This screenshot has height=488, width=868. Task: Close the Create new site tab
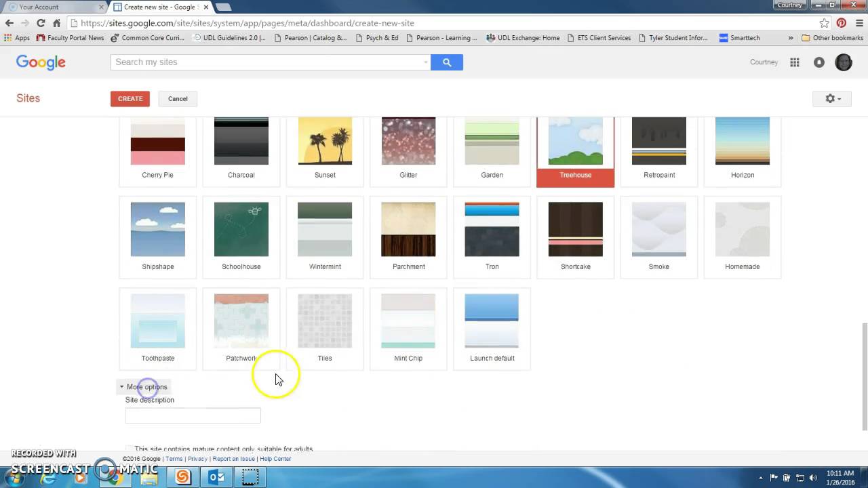[x=206, y=7]
